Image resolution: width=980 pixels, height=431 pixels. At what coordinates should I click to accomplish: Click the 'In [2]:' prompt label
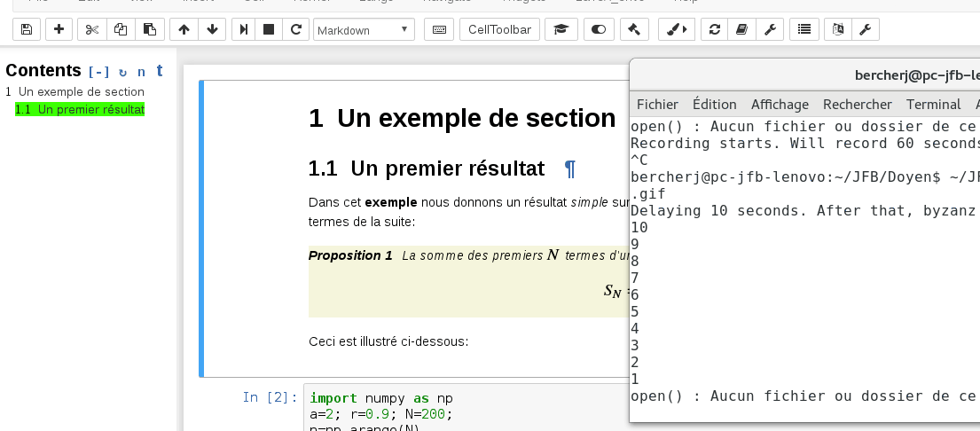tap(270, 397)
